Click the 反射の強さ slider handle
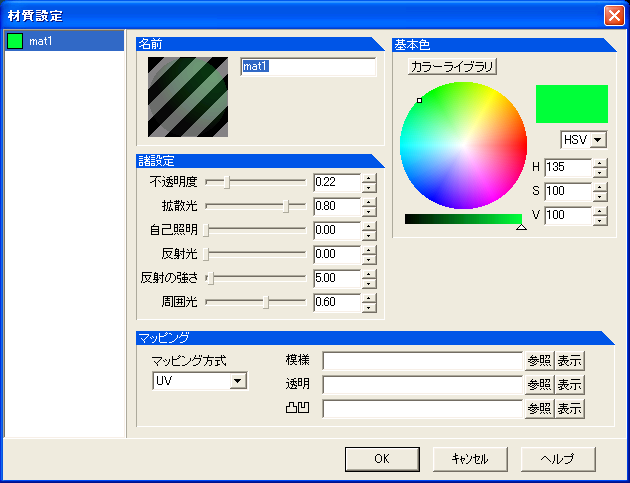Viewport: 630px width, 483px height. [210, 278]
